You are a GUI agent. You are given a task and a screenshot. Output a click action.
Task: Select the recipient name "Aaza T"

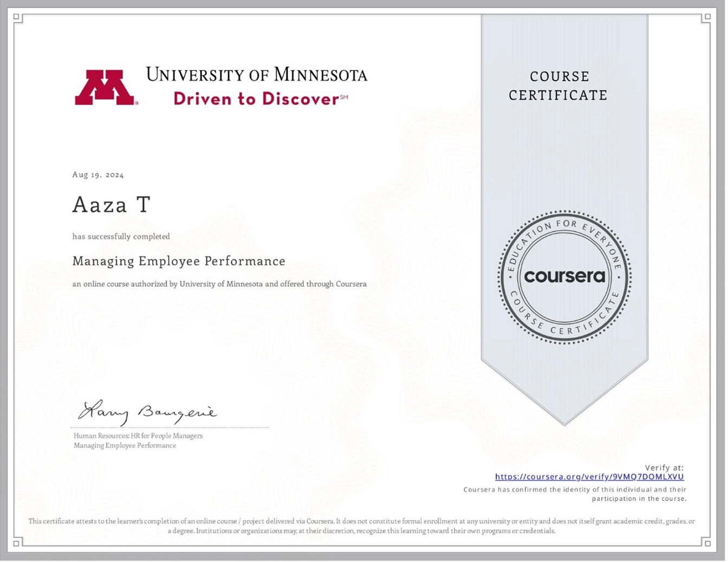111,205
